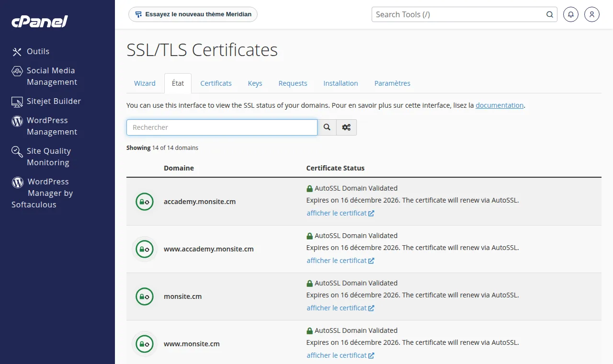Open WordPress Management icon
This screenshot has width=613, height=364.
17,121
